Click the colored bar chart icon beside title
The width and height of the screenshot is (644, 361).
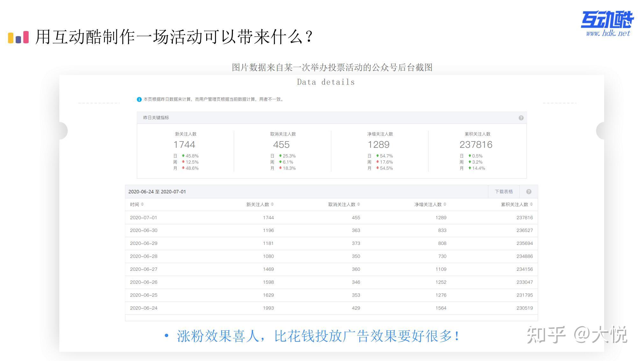click(18, 37)
